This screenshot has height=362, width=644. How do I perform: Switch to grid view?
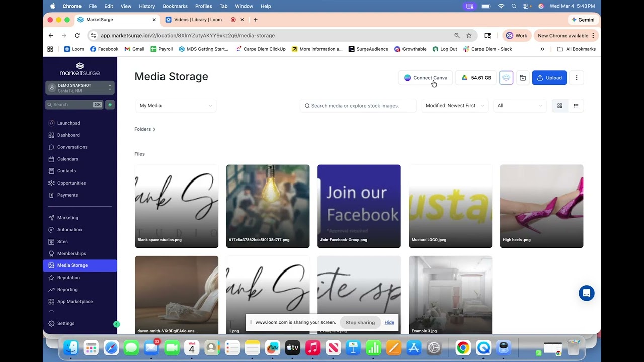[559, 106]
